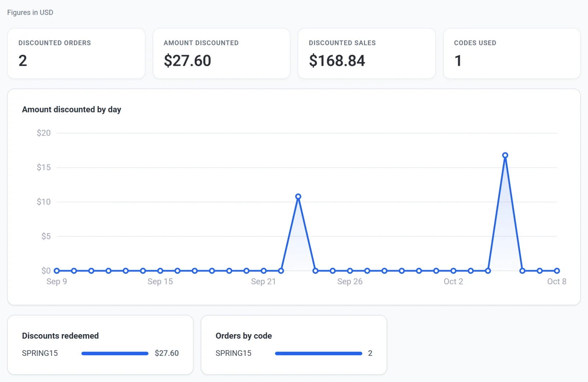Click the 'Figures in USD' note
588x382 pixels.
coord(30,13)
